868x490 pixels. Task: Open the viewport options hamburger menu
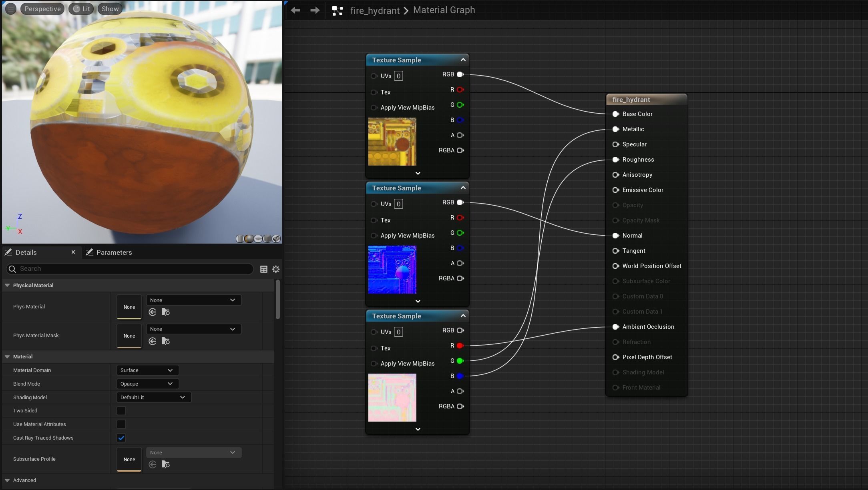point(11,9)
